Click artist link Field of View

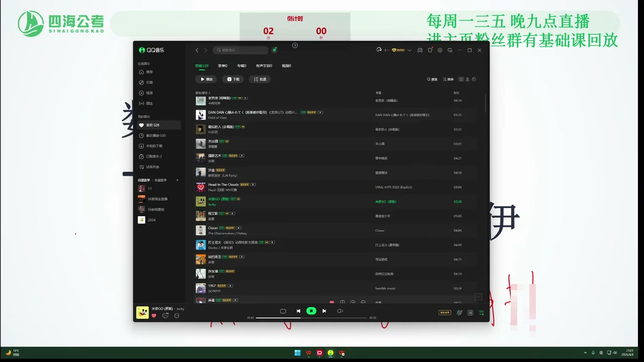[x=217, y=118]
